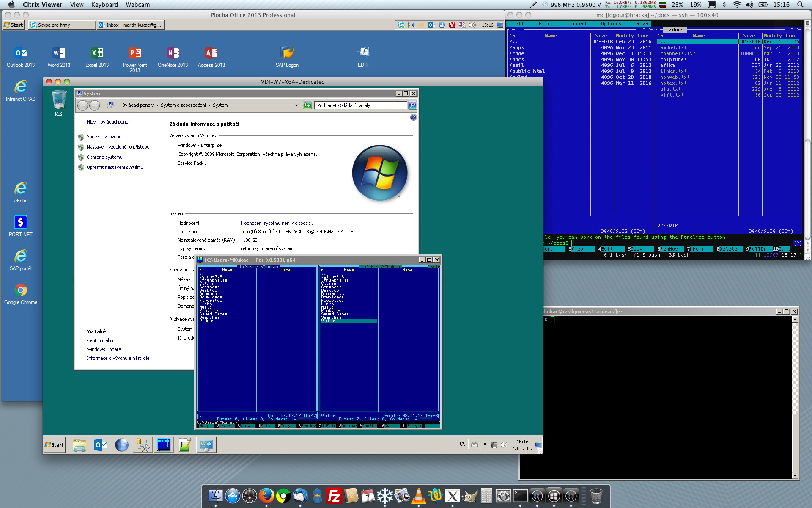Open Google Chrome desktop shortcut
Image resolution: width=812 pixels, height=508 pixels.
[21, 290]
